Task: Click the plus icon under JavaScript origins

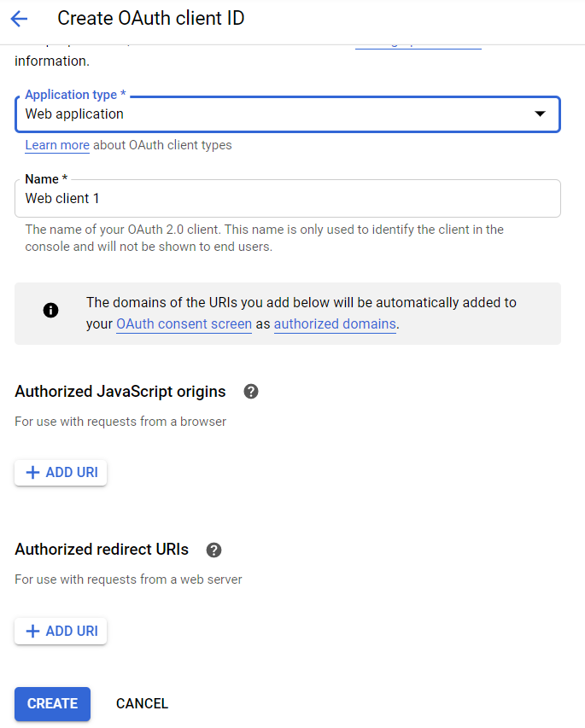Action: click(33, 473)
